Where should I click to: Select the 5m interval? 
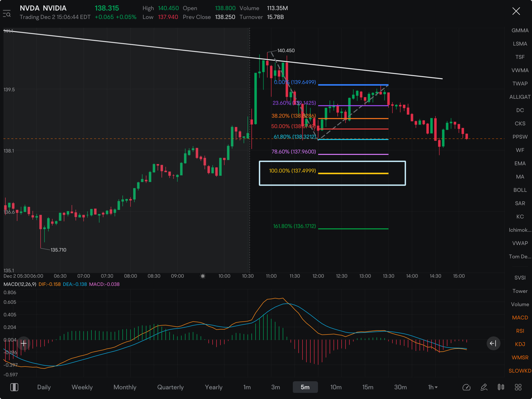[x=305, y=387]
